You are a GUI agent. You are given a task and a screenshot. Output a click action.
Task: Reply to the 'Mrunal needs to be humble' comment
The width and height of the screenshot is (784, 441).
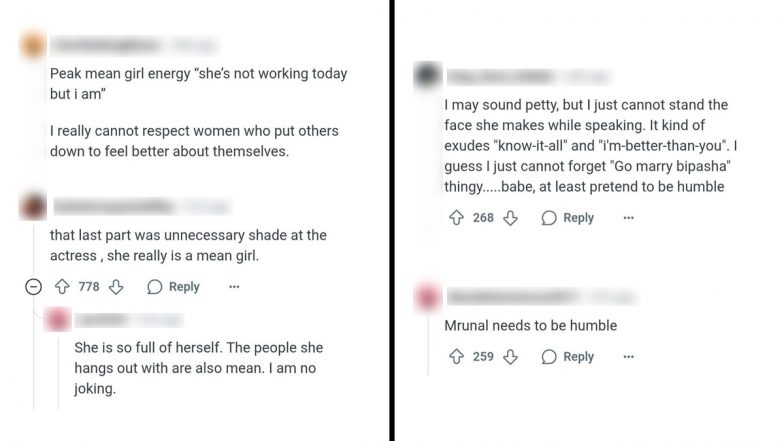(x=568, y=356)
